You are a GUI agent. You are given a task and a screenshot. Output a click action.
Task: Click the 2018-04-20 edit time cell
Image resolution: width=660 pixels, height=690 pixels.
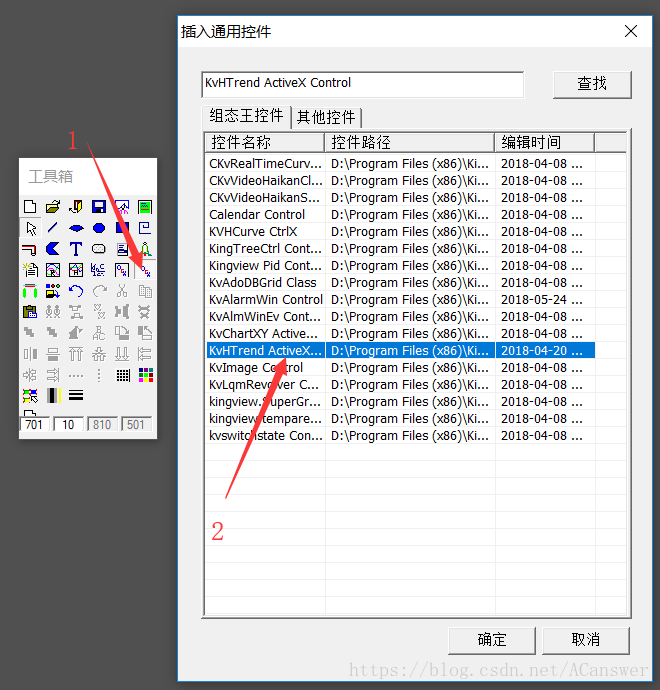545,351
